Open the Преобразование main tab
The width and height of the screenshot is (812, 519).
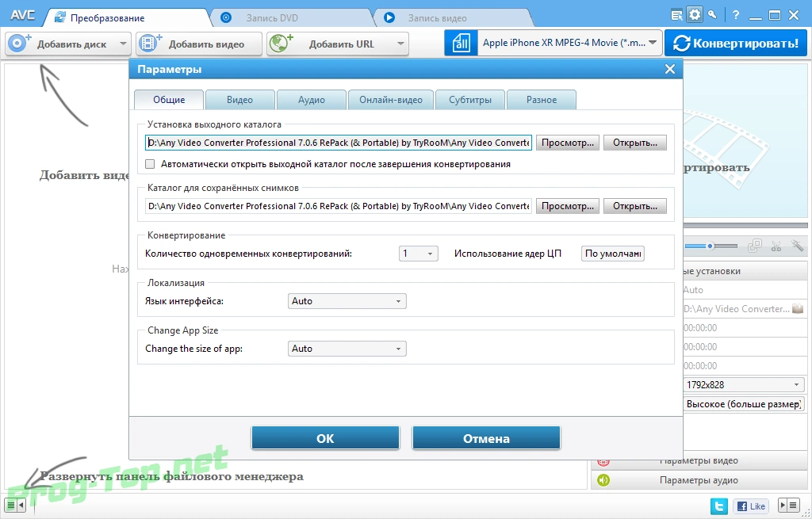(126, 17)
